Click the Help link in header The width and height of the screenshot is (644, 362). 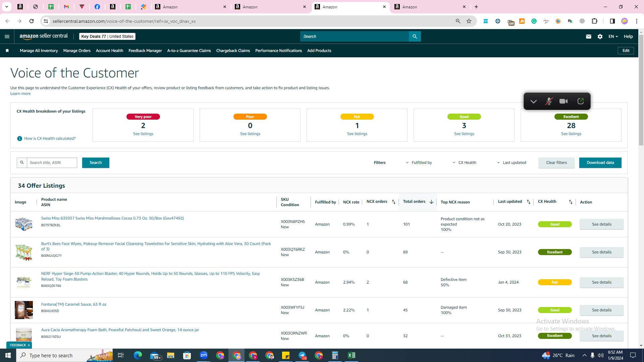[628, 37]
